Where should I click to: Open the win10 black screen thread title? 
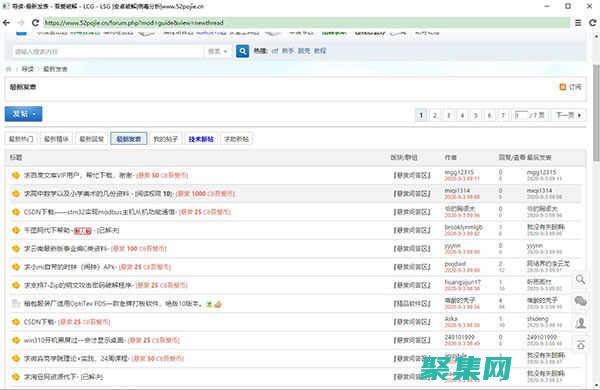pos(75,340)
